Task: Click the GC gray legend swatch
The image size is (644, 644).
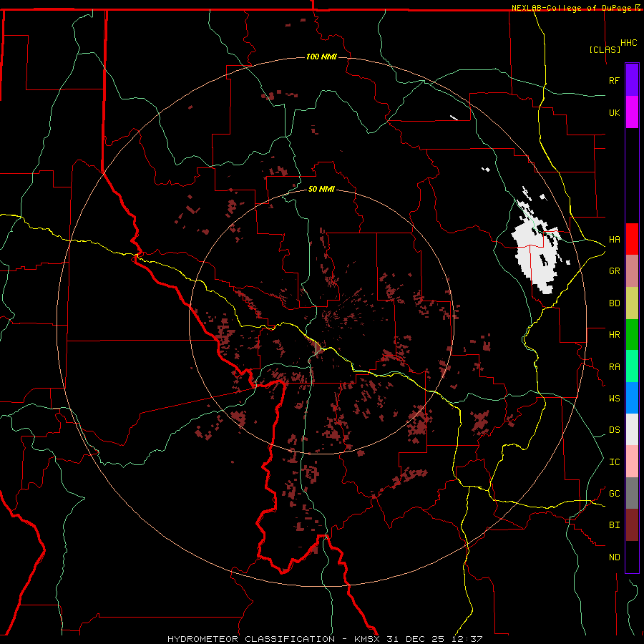Action: click(x=632, y=493)
